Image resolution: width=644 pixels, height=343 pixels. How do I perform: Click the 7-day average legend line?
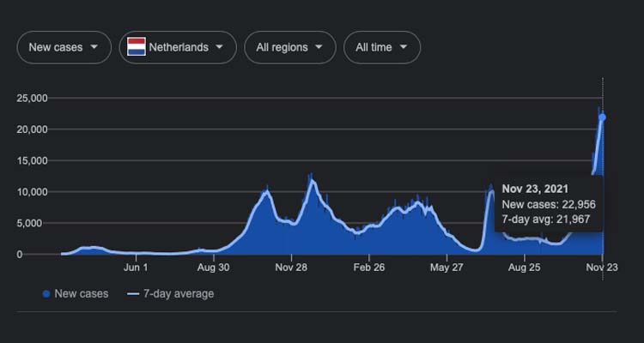[133, 294]
